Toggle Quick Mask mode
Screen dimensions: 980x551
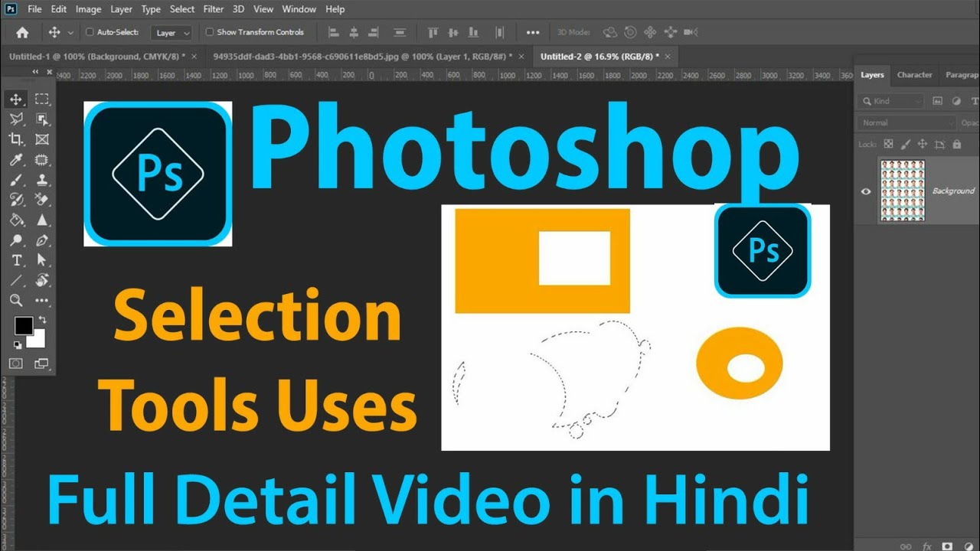pyautogui.click(x=16, y=364)
